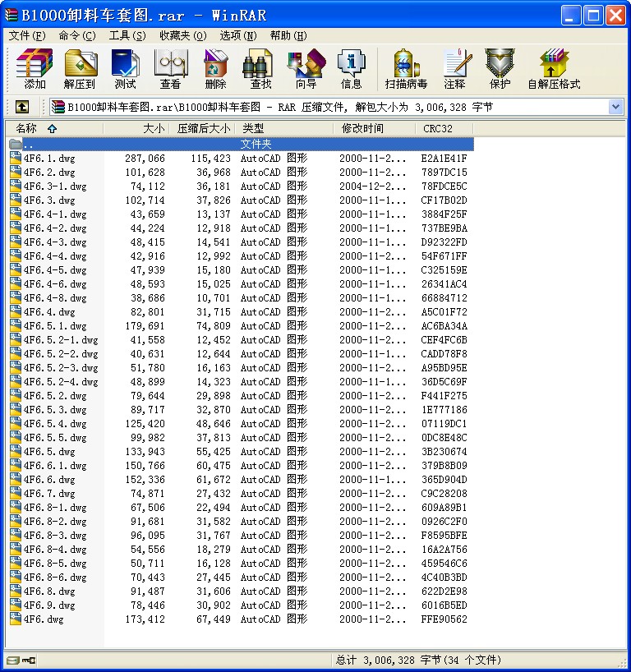Select file 4F6.4-3.dwg
The width and height of the screenshot is (631, 672).
click(55, 242)
